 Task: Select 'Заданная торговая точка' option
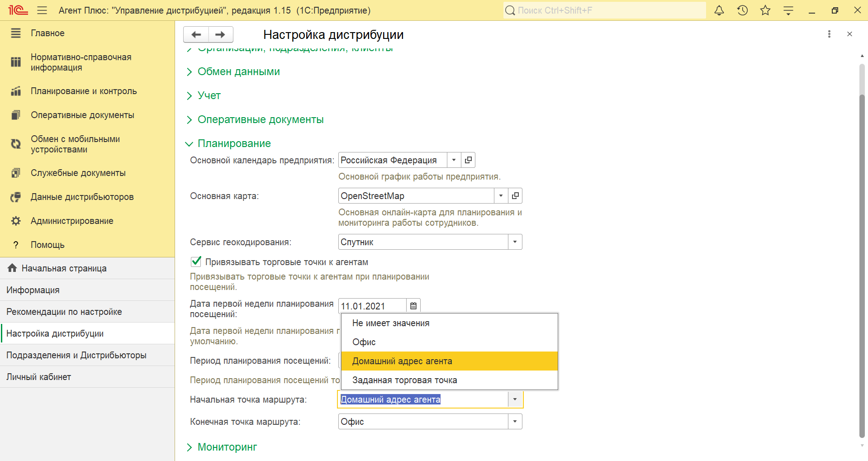pos(450,380)
